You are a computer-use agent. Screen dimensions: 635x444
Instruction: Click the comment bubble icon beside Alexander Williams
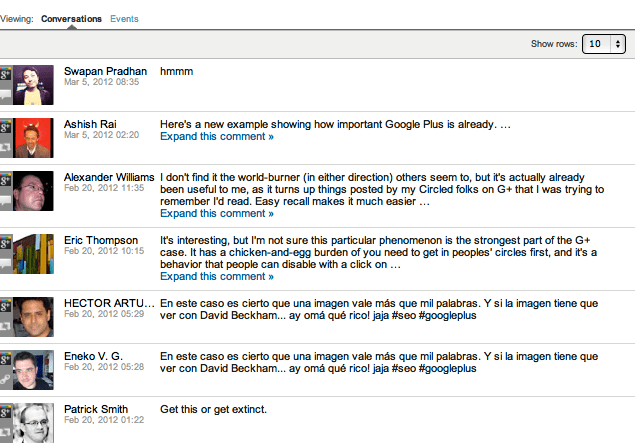pyautogui.click(x=6, y=199)
